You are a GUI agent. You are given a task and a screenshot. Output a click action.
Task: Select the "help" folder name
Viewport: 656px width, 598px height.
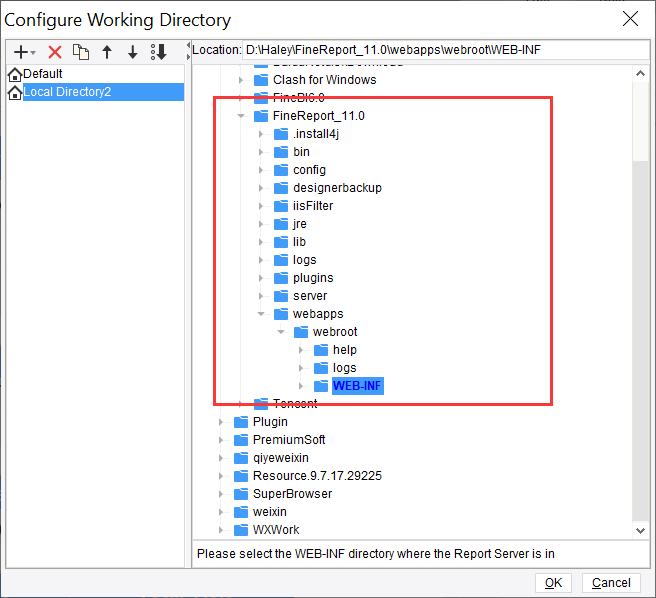[345, 350]
